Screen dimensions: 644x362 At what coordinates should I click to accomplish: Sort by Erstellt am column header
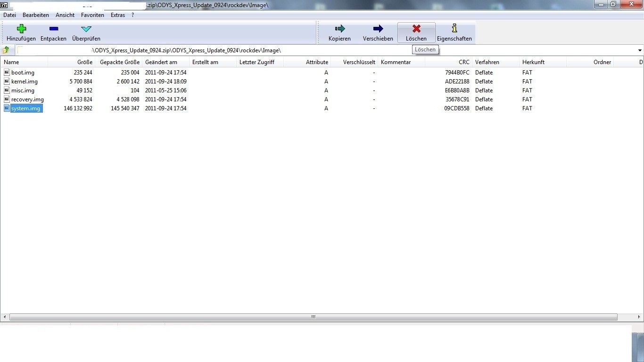[x=213, y=62]
